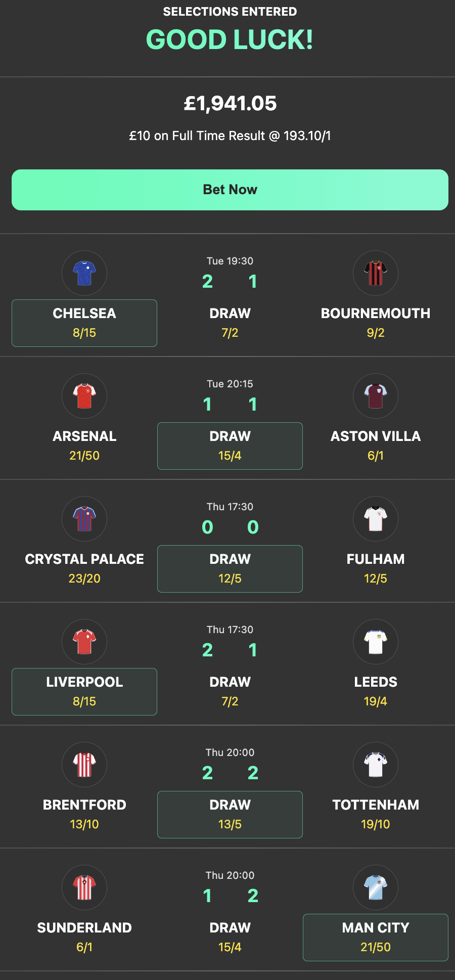Image resolution: width=455 pixels, height=980 pixels.
Task: Click the Sunderland shirt icon
Action: 84,887
